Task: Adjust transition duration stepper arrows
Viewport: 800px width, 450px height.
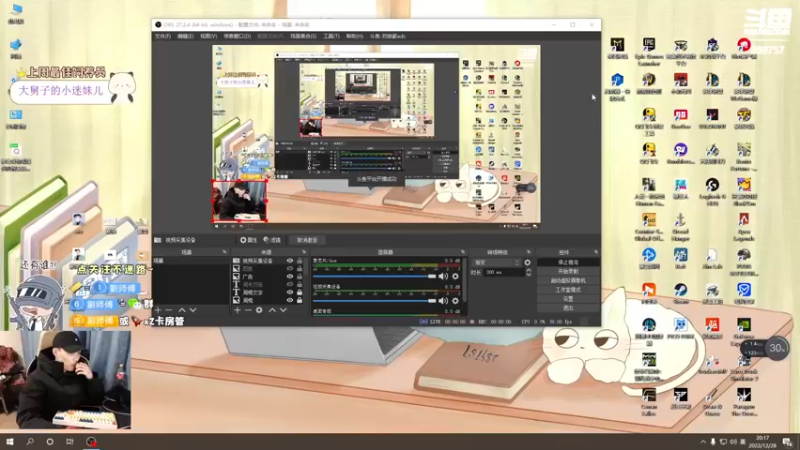Action: tap(528, 272)
